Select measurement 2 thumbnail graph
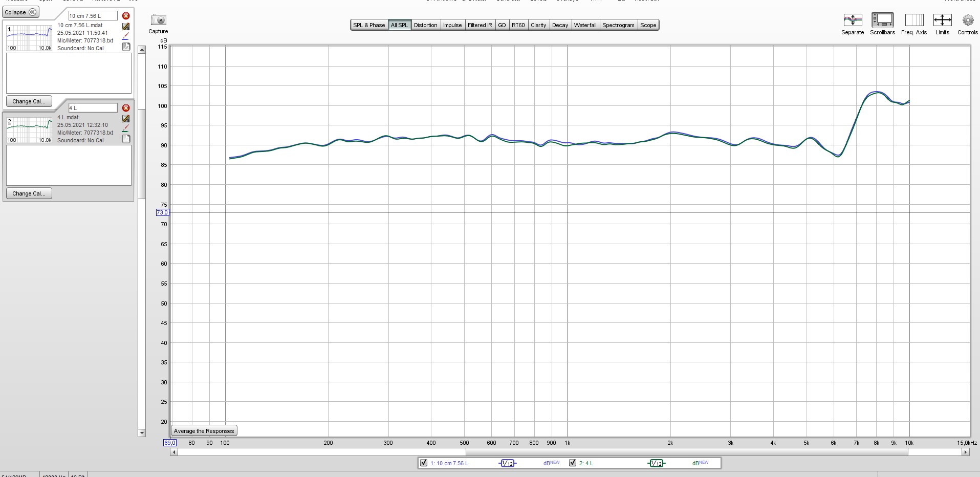980x477 pixels. point(29,129)
